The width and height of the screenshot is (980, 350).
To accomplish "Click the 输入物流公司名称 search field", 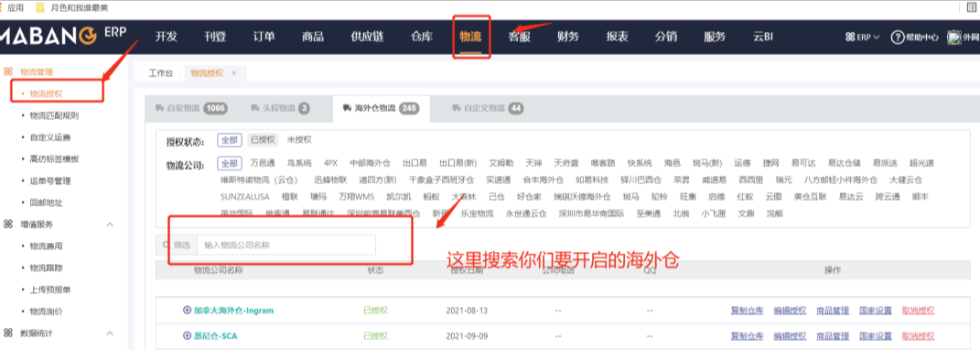I will pos(286,245).
